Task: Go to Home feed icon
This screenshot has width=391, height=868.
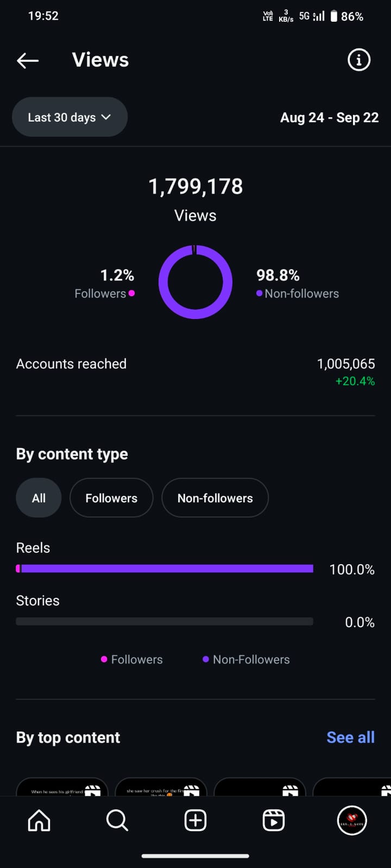Action: [x=39, y=820]
